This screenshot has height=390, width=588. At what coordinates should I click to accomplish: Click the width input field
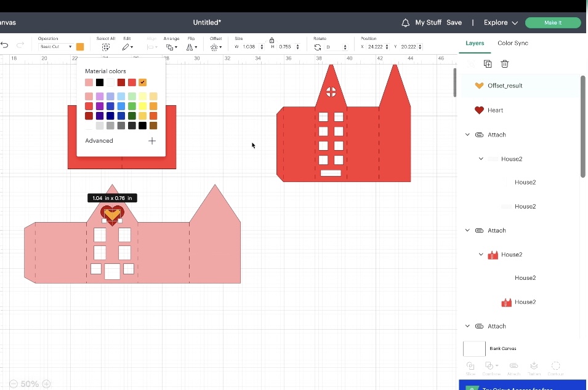point(249,46)
